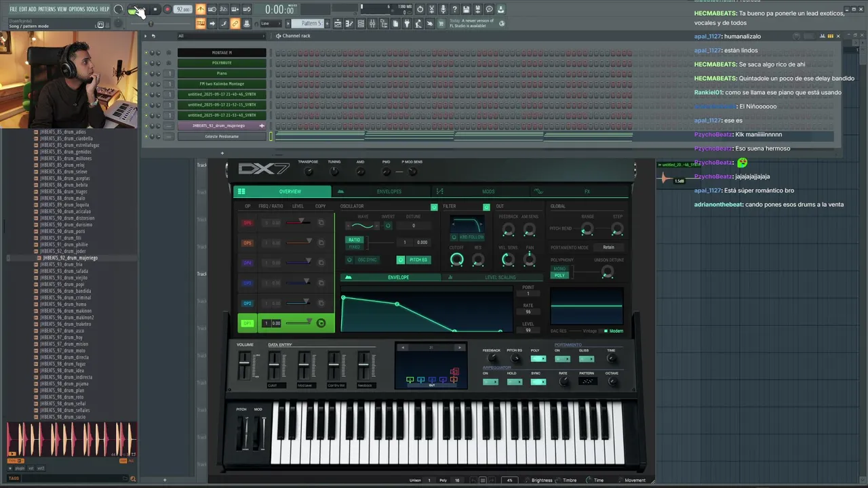The height and width of the screenshot is (488, 868).
Task: Toggle the Invert power button
Action: [388, 226]
